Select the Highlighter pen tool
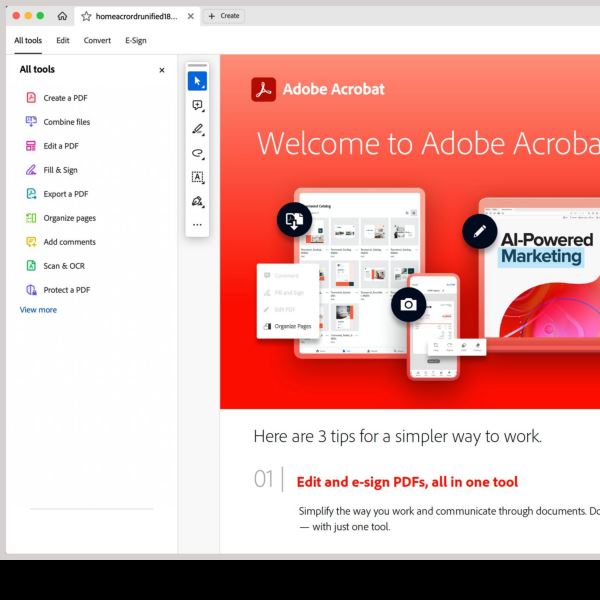Image resolution: width=600 pixels, height=600 pixels. (197, 129)
